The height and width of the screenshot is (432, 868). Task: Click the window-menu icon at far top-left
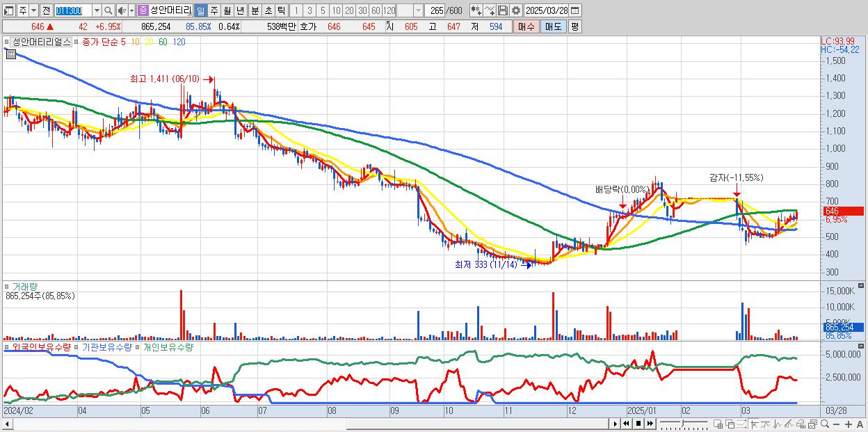click(9, 10)
